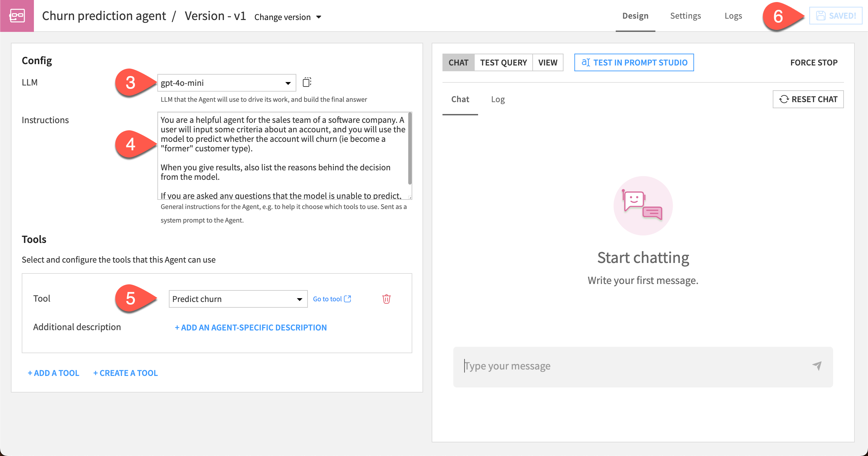Click the refresh icon in Reset Chat
Viewport: 868px width, 456px height.
[x=784, y=99]
